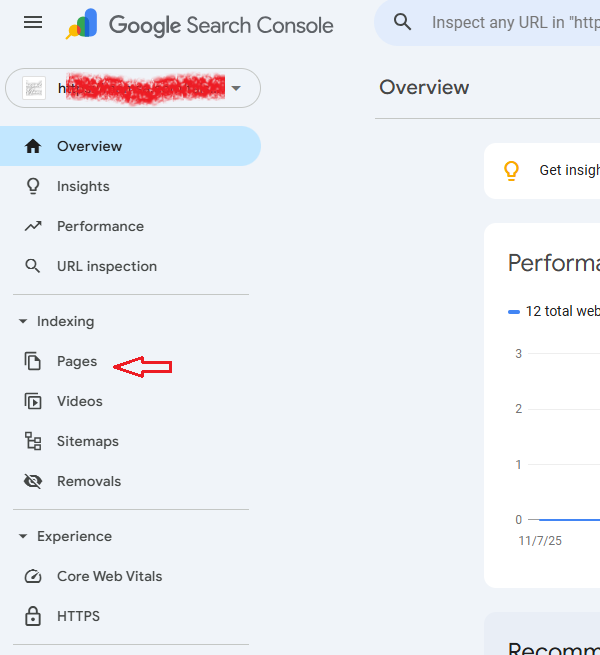
Task: Click the Core Web Vitals gauge icon
Action: 33,576
